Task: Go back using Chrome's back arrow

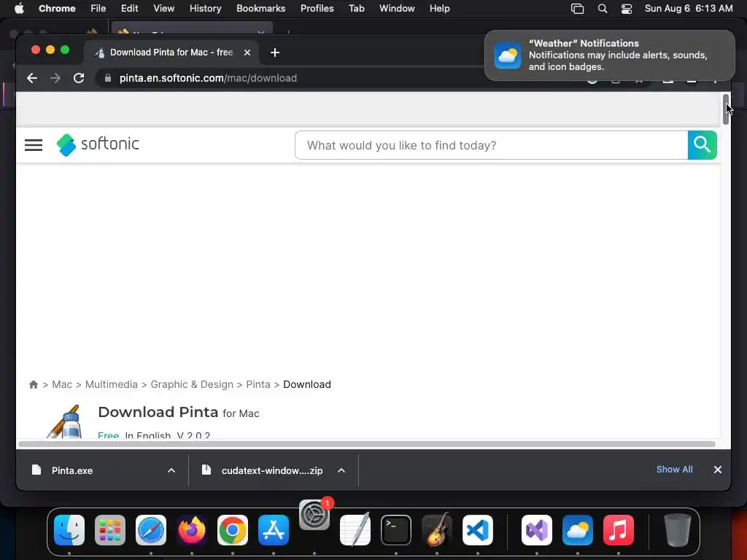Action: tap(32, 78)
